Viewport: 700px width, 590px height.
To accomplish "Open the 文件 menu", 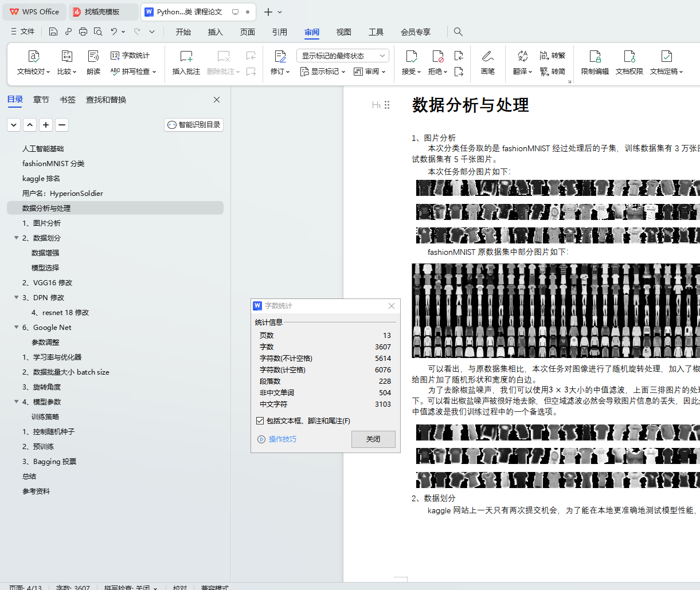I will point(23,32).
